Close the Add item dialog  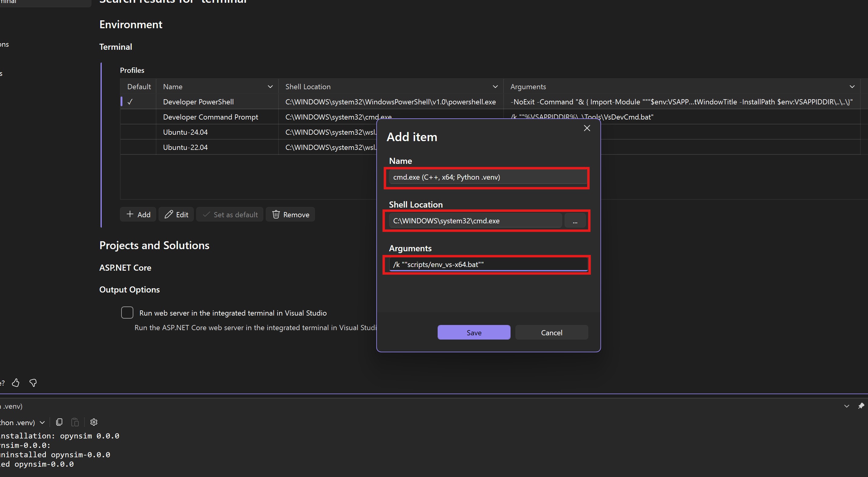pyautogui.click(x=587, y=128)
